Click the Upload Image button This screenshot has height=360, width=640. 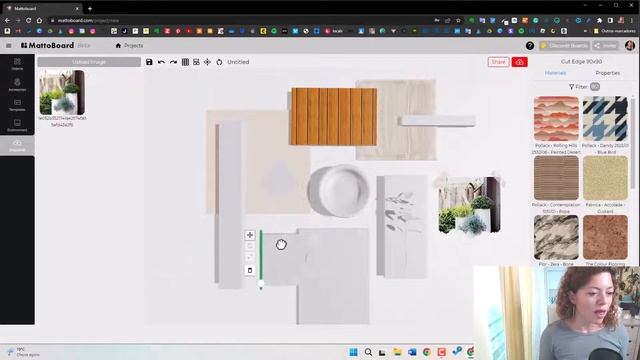click(89, 62)
